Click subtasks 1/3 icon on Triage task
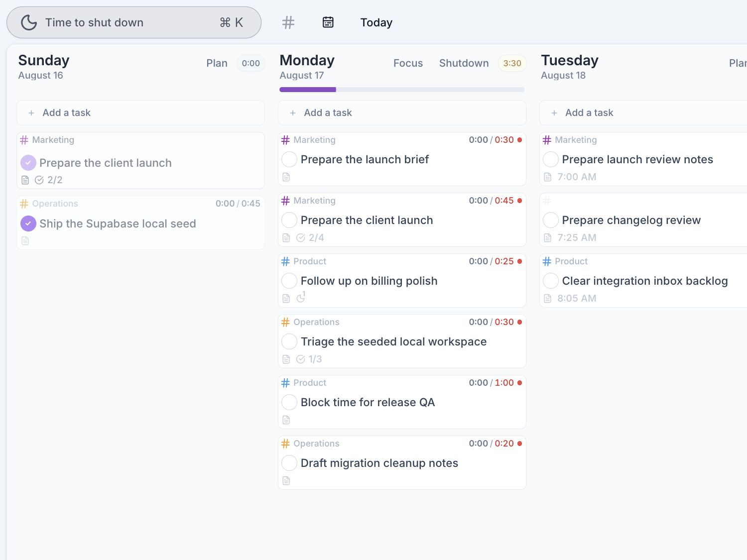 [x=300, y=359]
